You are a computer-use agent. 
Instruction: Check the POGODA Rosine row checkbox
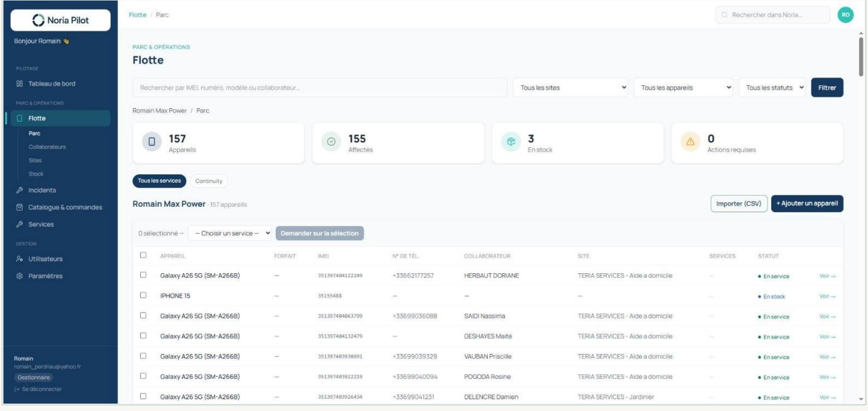[x=143, y=376]
